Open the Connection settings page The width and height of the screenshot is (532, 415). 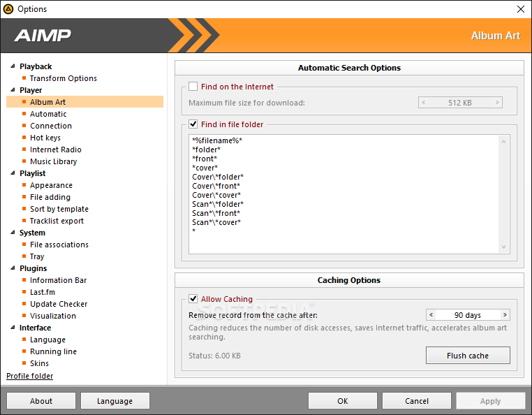51,126
